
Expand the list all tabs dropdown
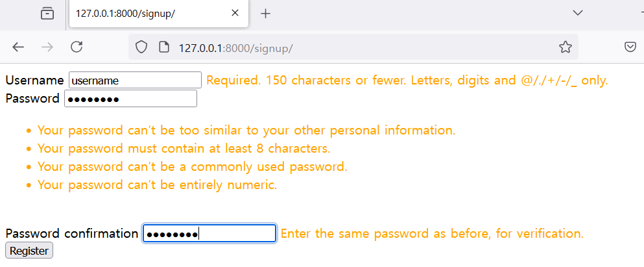[577, 13]
